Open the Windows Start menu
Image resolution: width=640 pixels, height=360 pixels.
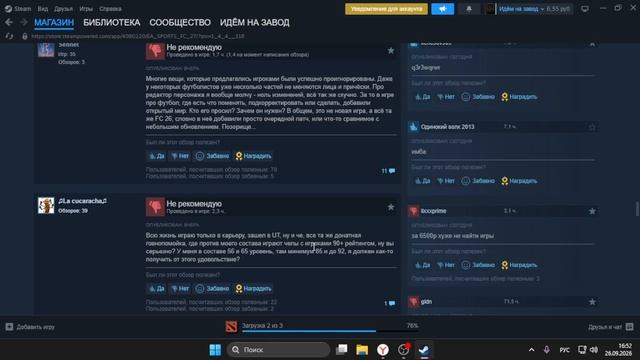click(215, 350)
